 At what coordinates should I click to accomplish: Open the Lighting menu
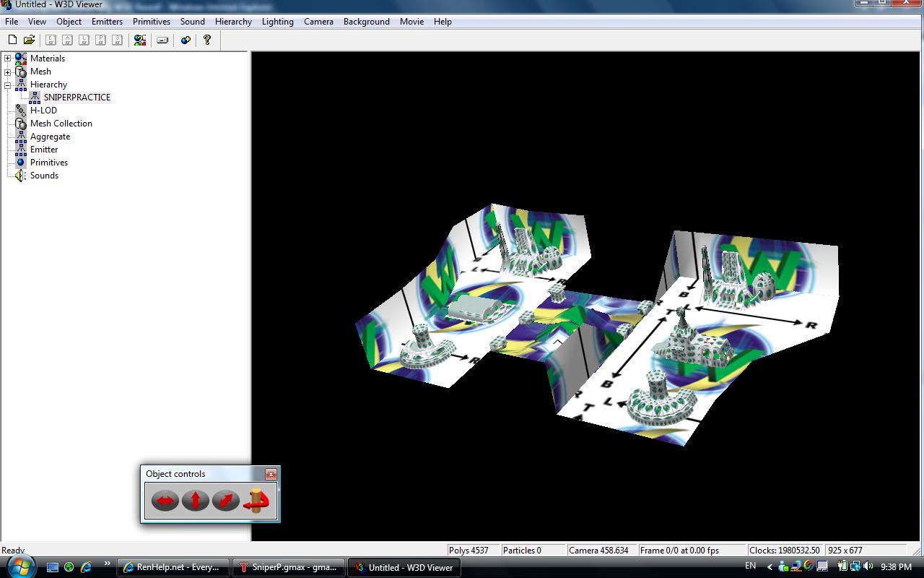coord(277,22)
